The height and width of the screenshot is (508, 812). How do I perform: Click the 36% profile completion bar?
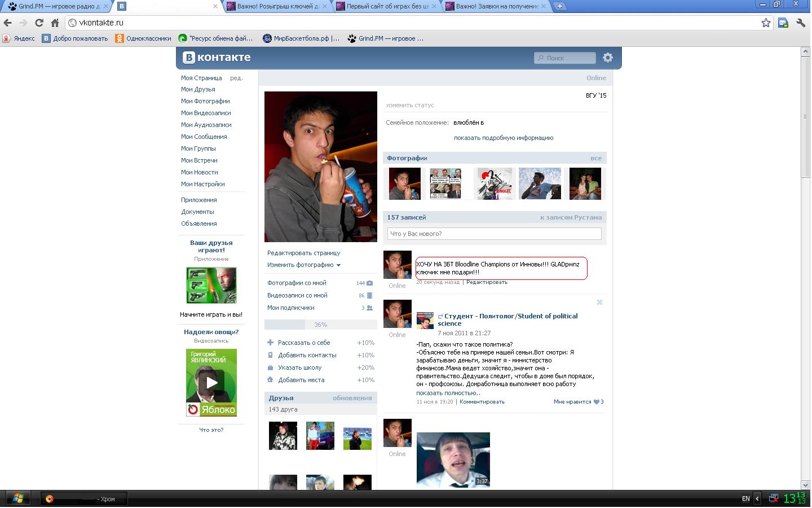pyautogui.click(x=320, y=325)
